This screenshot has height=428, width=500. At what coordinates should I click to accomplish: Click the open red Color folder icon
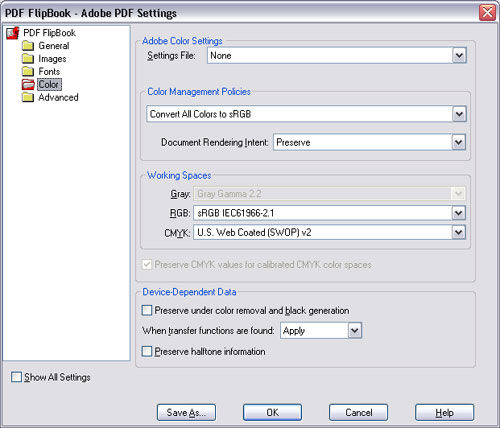28,84
